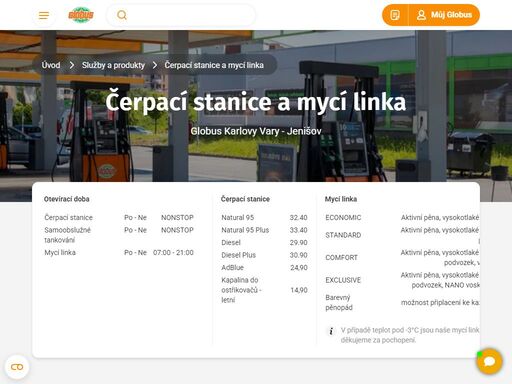Open cookie settings icon

pyautogui.click(x=17, y=367)
